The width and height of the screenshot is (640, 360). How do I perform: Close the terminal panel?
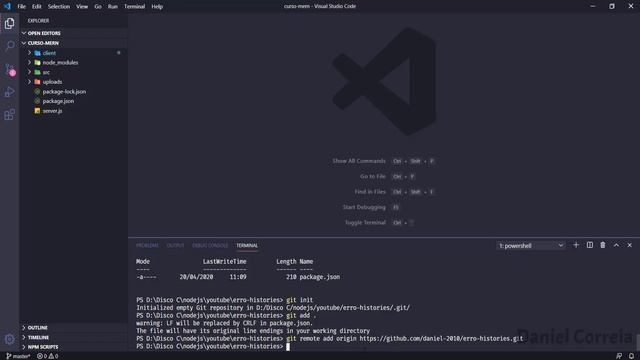click(x=629, y=245)
